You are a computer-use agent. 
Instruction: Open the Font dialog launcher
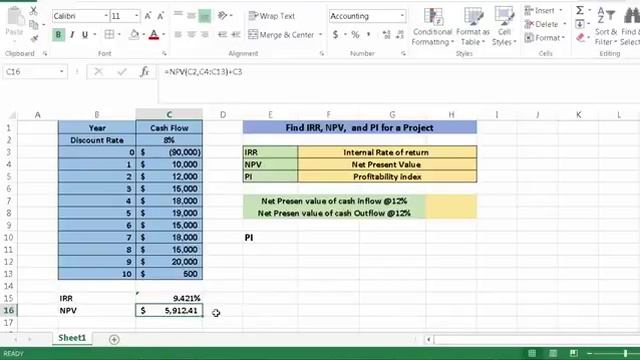164,53
